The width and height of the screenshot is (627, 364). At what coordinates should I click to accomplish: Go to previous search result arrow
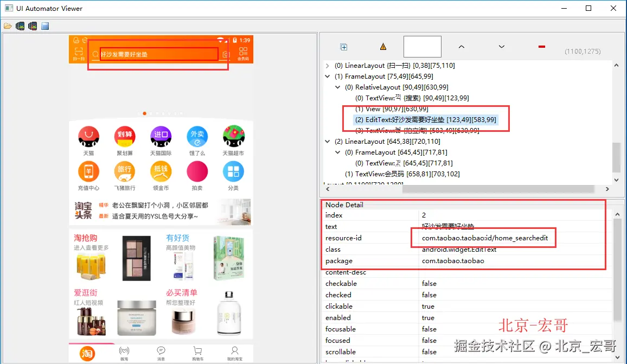(462, 47)
